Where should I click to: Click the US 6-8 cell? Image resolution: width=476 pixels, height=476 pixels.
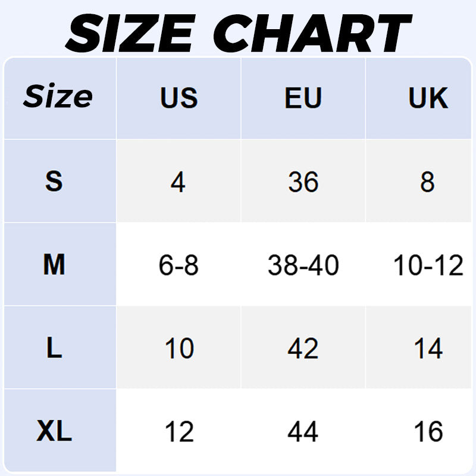tap(178, 265)
